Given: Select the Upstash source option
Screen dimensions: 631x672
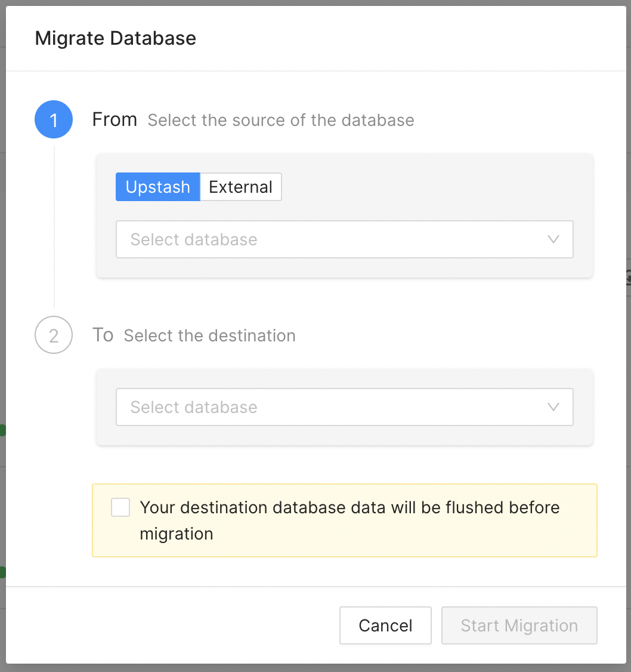Looking at the screenshot, I should point(157,187).
